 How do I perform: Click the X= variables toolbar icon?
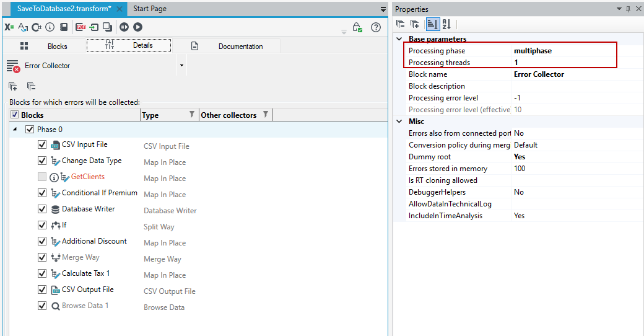click(9, 27)
